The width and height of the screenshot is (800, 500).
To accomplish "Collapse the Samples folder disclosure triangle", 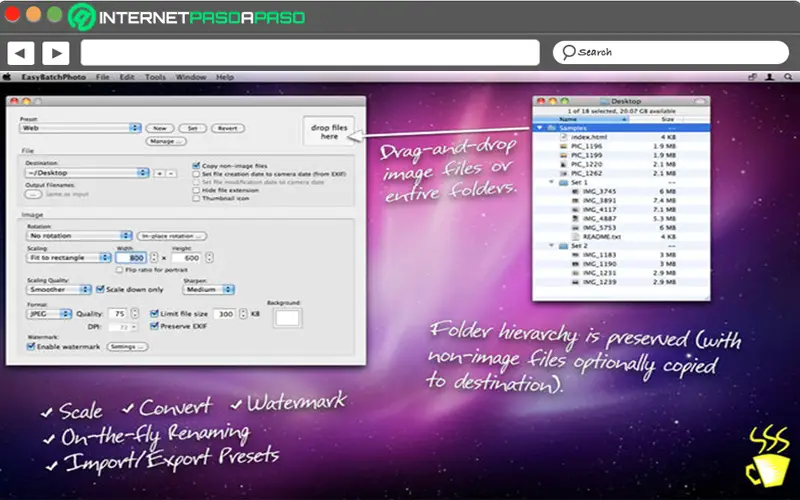I will (539, 128).
